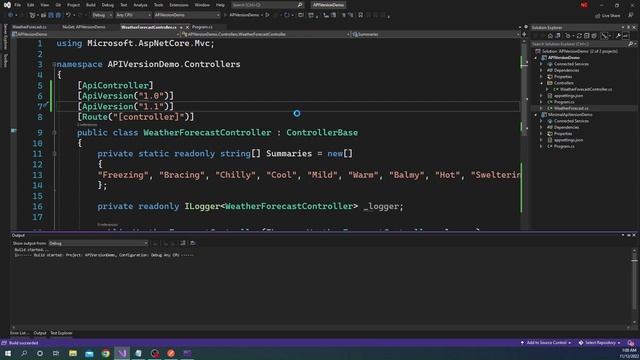Collapse the APIVersionDemo project node
Image resolution: width=640 pixels, height=360 pixels.
[536, 58]
